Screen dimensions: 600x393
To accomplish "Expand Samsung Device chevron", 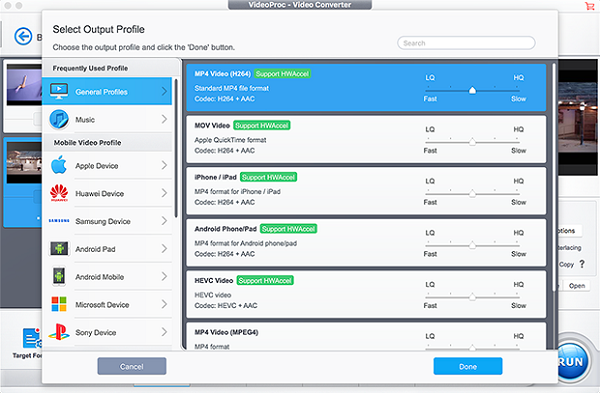I will pyautogui.click(x=164, y=221).
